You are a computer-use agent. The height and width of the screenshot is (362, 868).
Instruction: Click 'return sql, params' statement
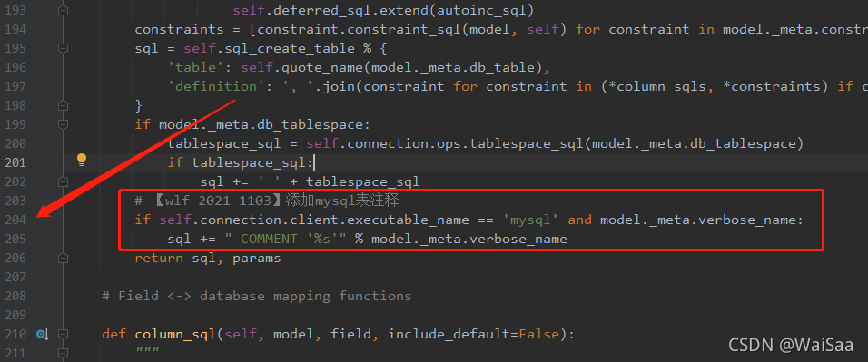tap(208, 258)
